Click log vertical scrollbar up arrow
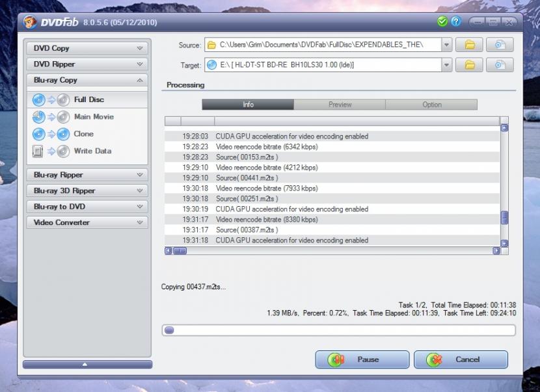The height and width of the screenshot is (392, 540). click(504, 128)
